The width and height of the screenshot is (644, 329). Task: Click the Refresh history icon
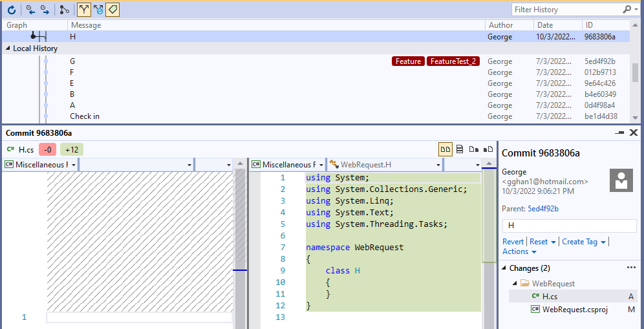[12, 10]
